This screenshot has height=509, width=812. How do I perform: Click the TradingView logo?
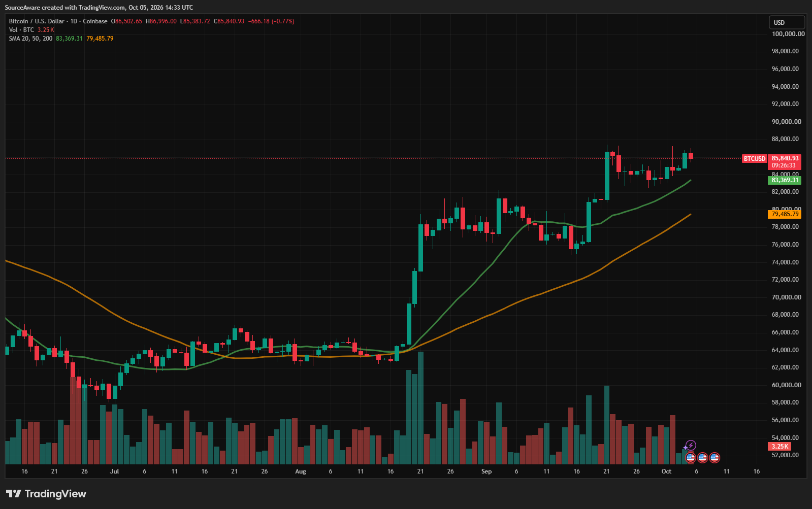46,494
